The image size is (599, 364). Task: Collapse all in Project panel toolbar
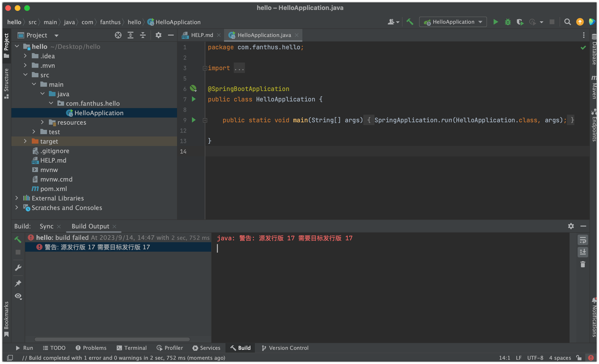click(x=143, y=35)
